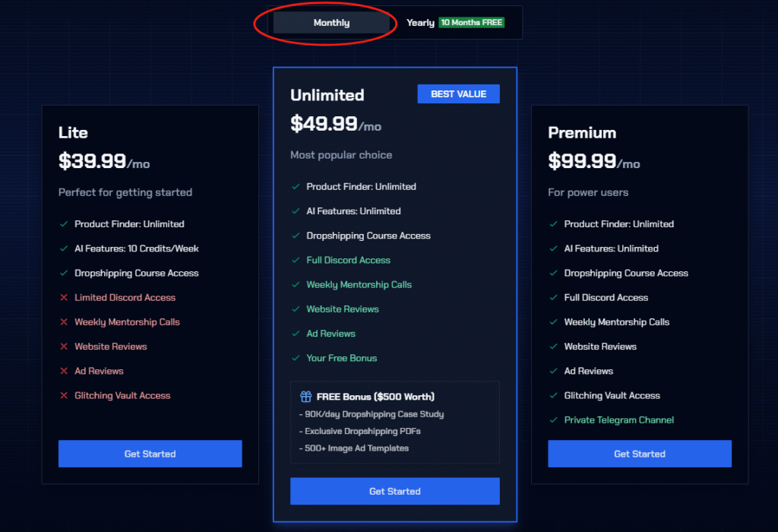The height and width of the screenshot is (532, 778).
Task: Click the $49.99/mo Unlimited price
Action: pyautogui.click(x=335, y=124)
